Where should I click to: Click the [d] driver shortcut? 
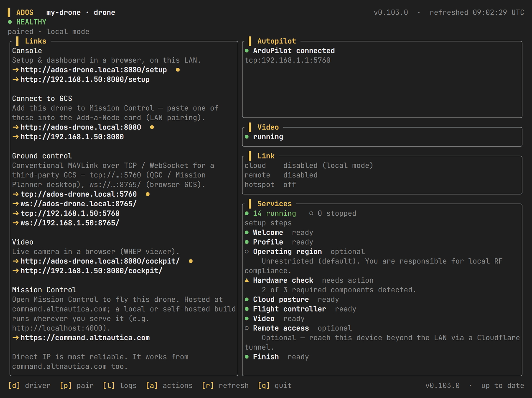coord(29,385)
